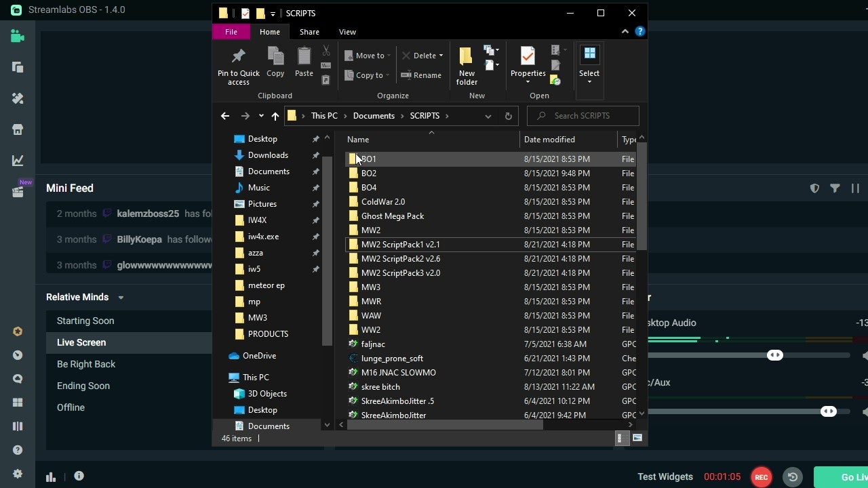This screenshot has height=488, width=868.
Task: Click the Themes icon in Streamlabs sidebar
Action: (x=18, y=98)
